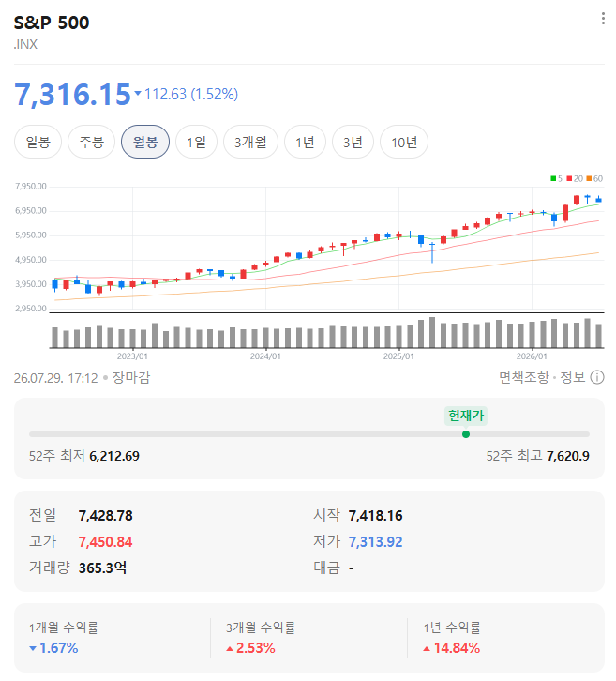Click the .INX ticker symbol
The height and width of the screenshot is (681, 616).
[25, 44]
